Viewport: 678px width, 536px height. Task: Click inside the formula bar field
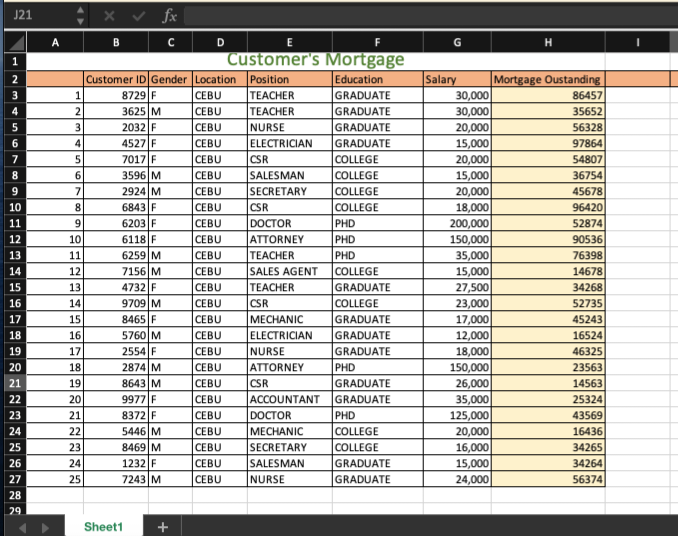tap(431, 16)
